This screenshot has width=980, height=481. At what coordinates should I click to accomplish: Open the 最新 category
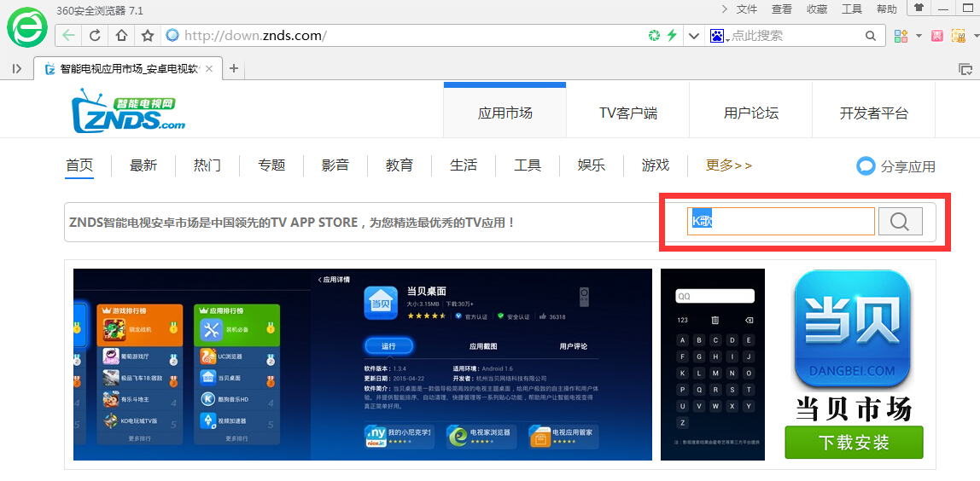[x=143, y=165]
